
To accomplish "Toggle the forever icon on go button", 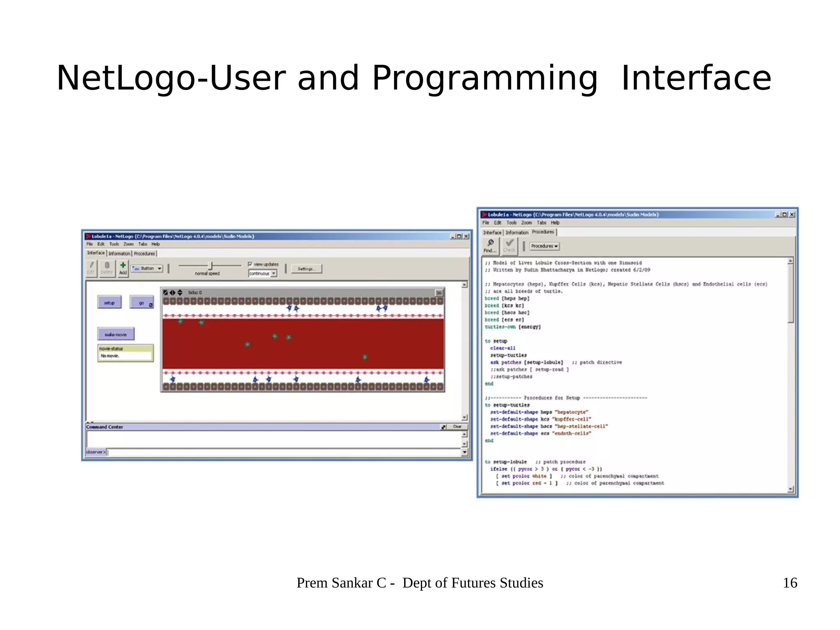I will [151, 305].
